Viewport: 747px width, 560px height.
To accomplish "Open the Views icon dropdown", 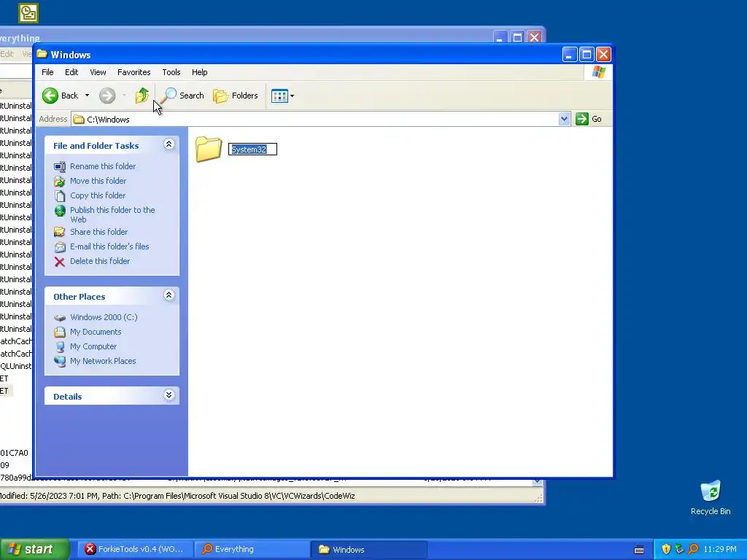I will point(282,96).
